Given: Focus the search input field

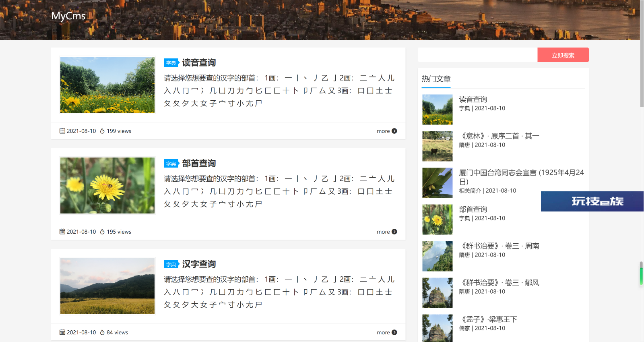Looking at the screenshot, I should click(x=477, y=55).
